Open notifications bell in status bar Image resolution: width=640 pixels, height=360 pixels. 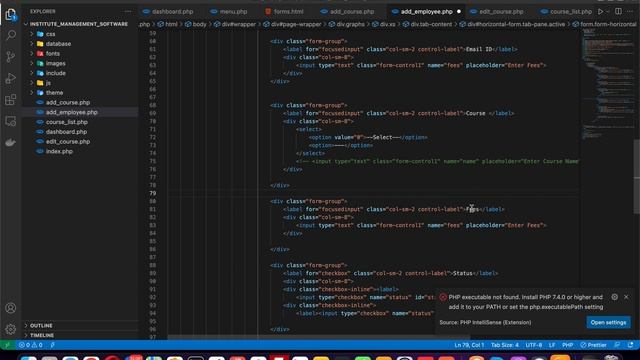point(631,345)
